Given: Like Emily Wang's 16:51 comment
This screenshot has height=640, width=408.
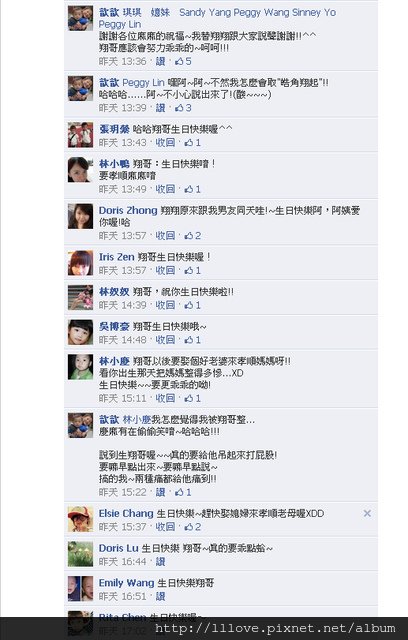Looking at the screenshot, I should (160, 596).
